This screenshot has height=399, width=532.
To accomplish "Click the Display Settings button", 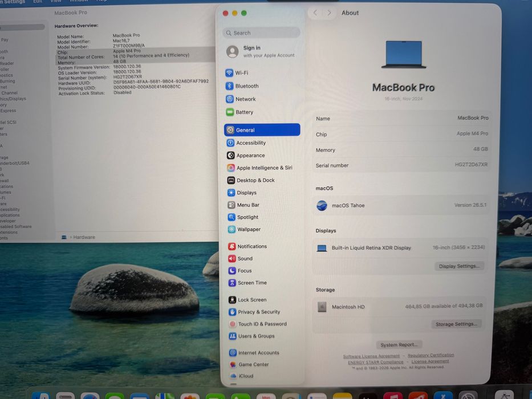I will coord(459,266).
